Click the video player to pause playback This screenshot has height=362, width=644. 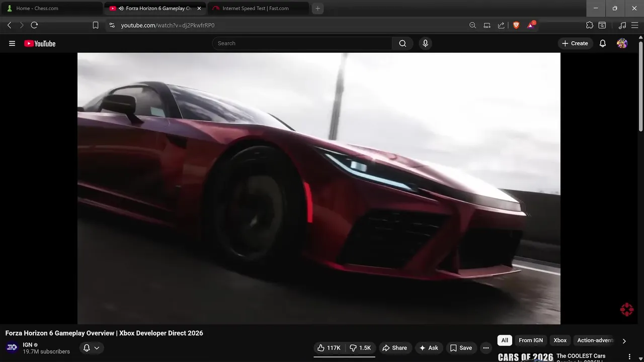[x=318, y=189]
